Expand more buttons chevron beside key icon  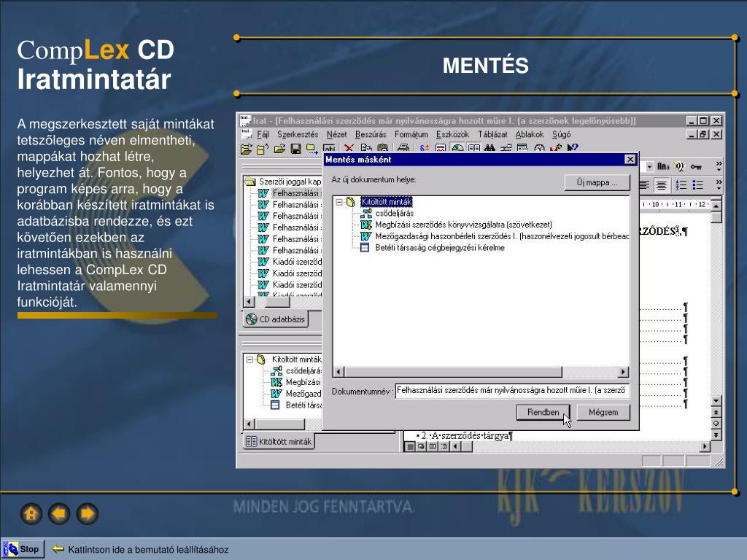tap(719, 166)
